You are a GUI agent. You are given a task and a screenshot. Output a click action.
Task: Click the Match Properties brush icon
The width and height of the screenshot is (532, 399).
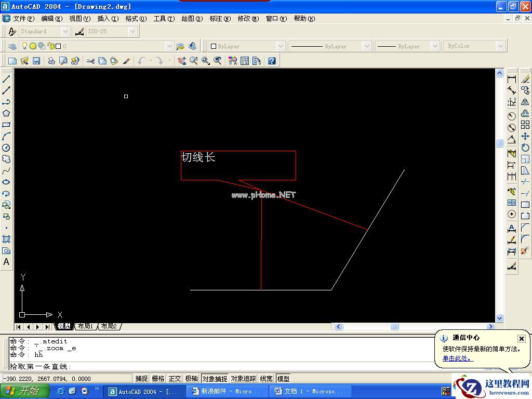[x=126, y=61]
